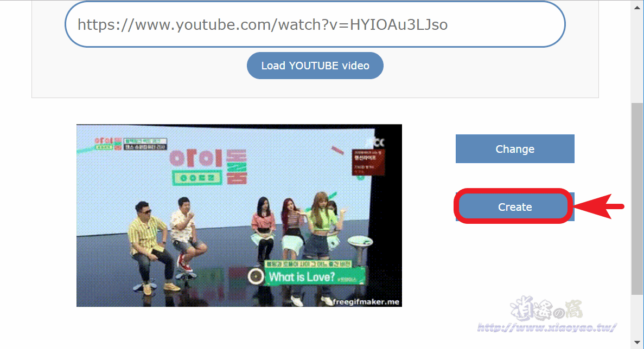
Task: Click the Load YOUTUBE video button
Action: click(x=315, y=66)
